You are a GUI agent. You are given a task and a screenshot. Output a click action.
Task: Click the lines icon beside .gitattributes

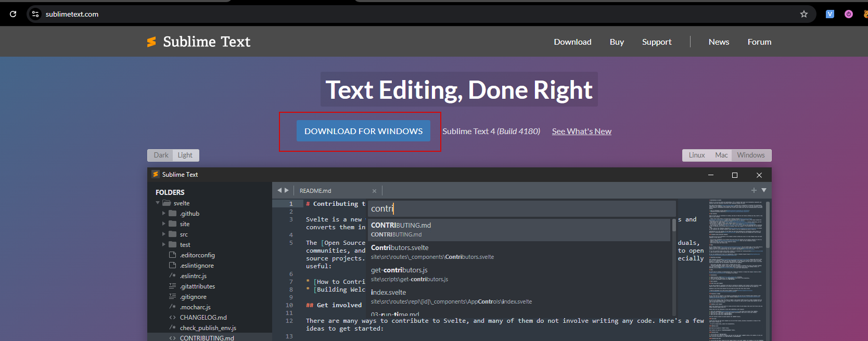(x=172, y=286)
